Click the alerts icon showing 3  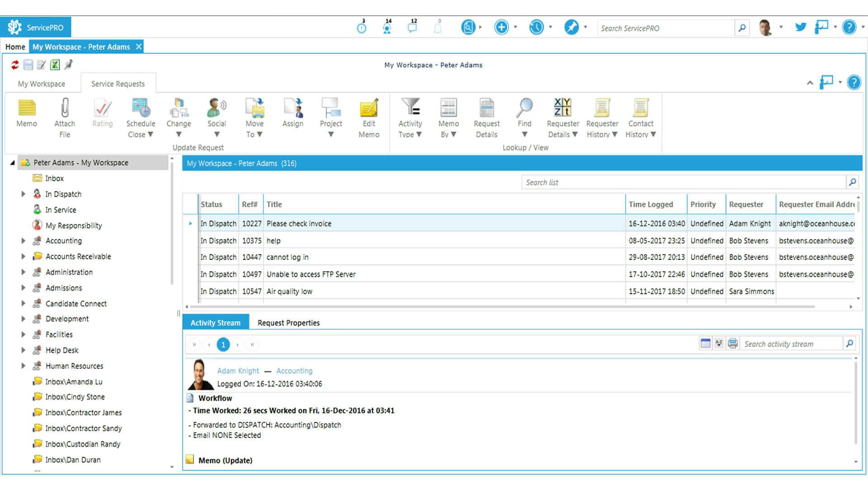[361, 27]
